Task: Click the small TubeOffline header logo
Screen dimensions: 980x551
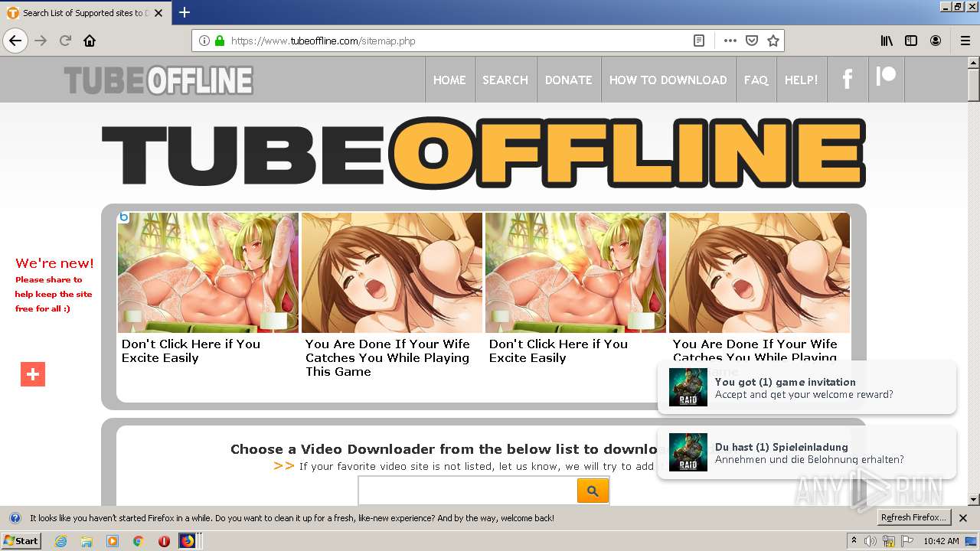Action: point(158,80)
